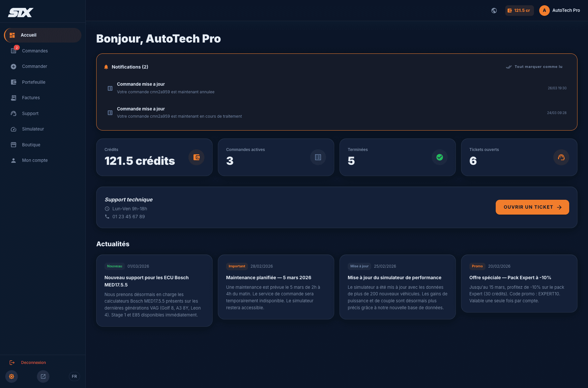Open the en cours de traitement notification

[x=337, y=113]
